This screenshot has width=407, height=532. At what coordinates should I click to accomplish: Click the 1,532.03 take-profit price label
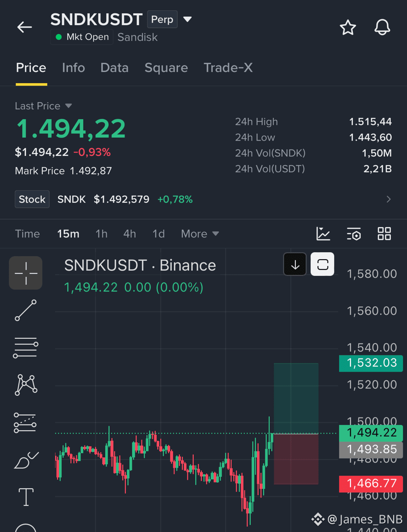pyautogui.click(x=371, y=363)
